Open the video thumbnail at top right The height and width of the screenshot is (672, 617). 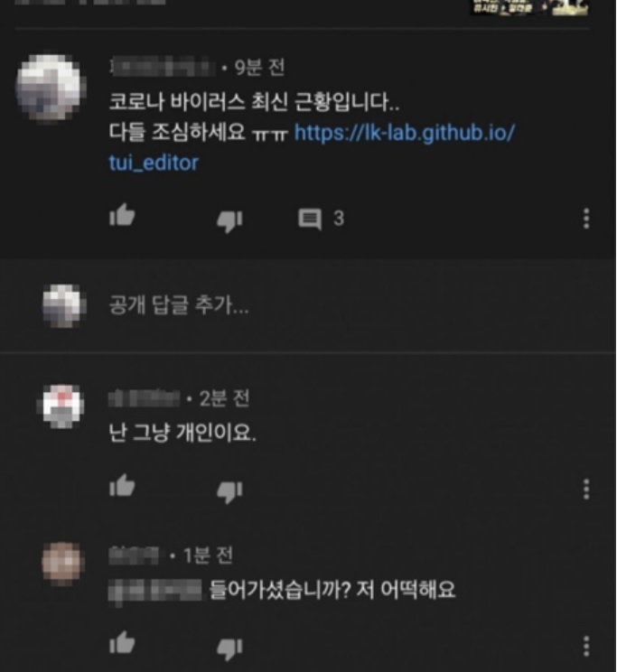tap(528, 7)
